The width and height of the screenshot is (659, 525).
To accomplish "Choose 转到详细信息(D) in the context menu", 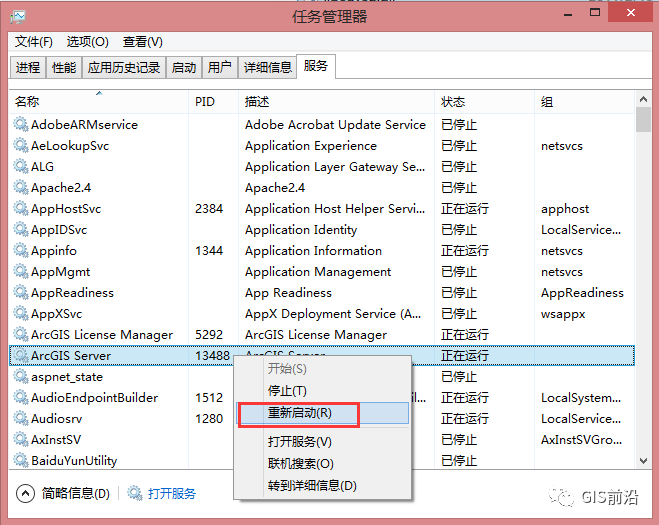I will (322, 485).
